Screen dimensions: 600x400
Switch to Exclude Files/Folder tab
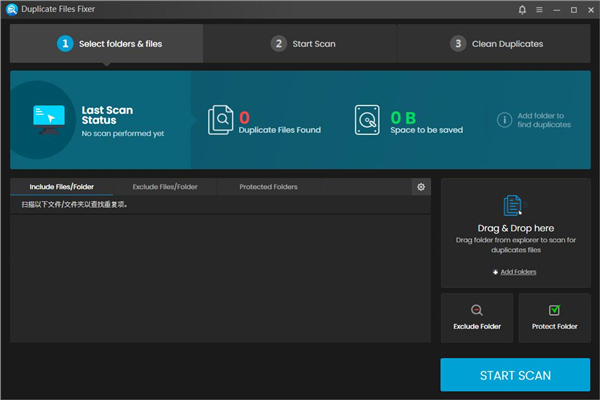pos(165,187)
